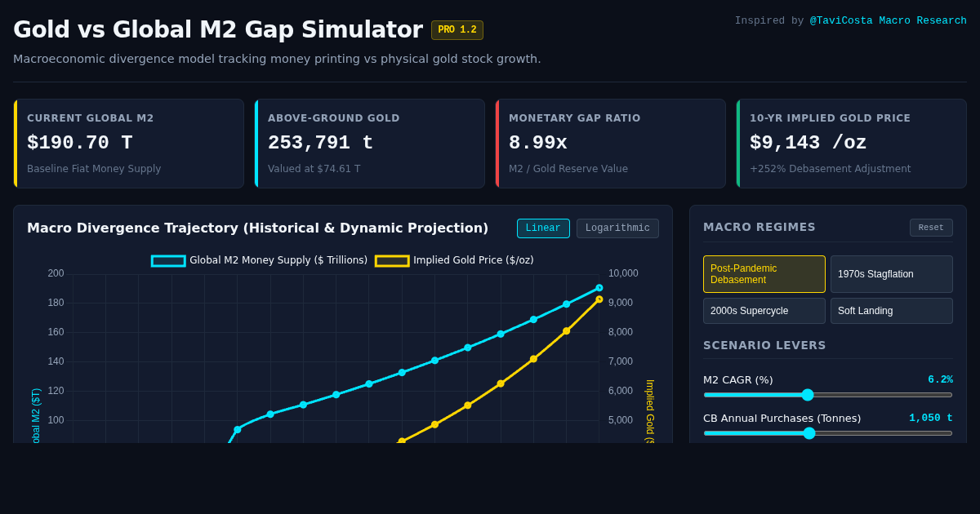Viewport: 980px width, 514px height.
Task: Select 1970s Stagflation regime
Action: [x=892, y=274]
